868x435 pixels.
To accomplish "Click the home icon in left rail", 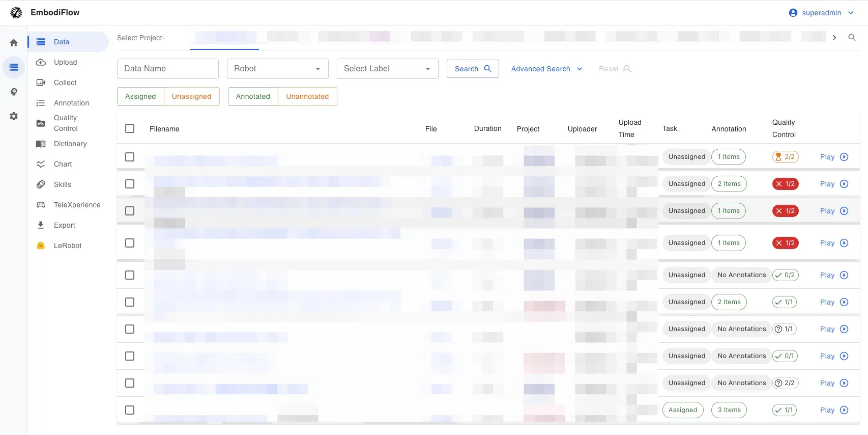I will tap(14, 43).
